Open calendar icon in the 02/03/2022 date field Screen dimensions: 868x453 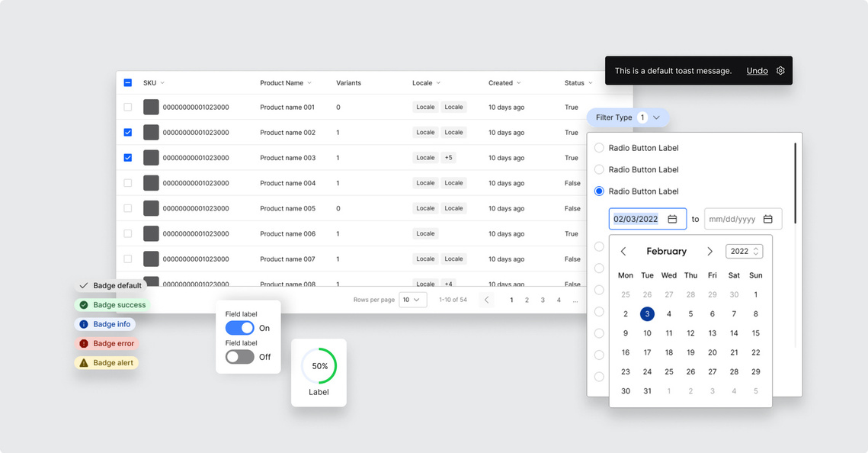pos(672,219)
